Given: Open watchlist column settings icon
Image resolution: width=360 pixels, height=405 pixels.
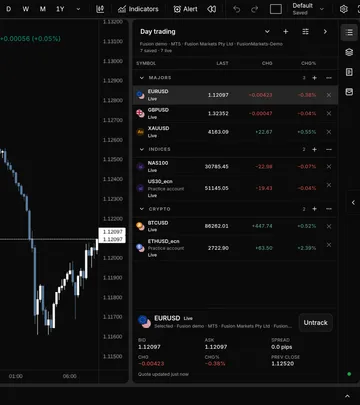Looking at the screenshot, I should (305, 32).
